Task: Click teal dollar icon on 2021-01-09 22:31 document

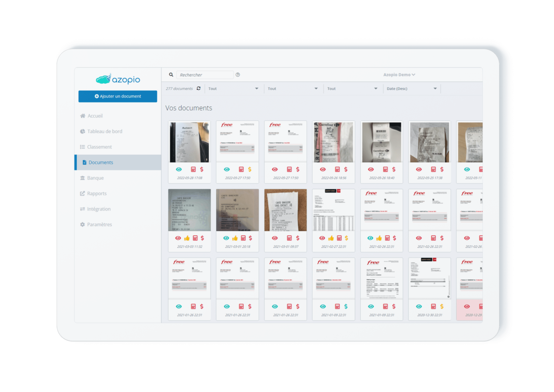Action: (346, 306)
